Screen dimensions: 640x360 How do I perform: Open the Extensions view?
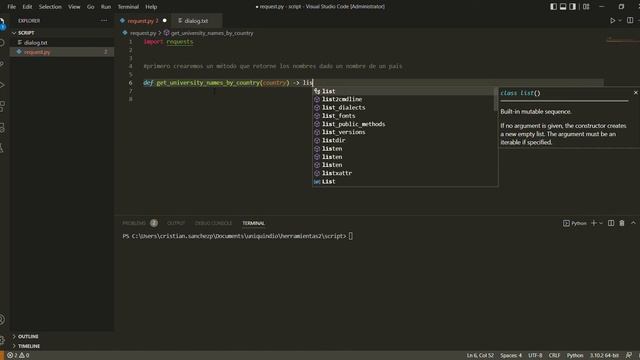coord(2,107)
